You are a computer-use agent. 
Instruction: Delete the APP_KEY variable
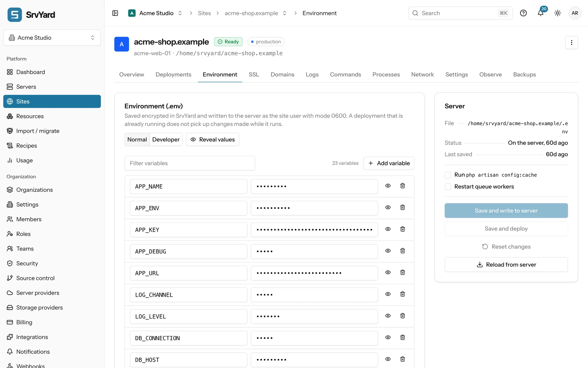click(x=402, y=229)
